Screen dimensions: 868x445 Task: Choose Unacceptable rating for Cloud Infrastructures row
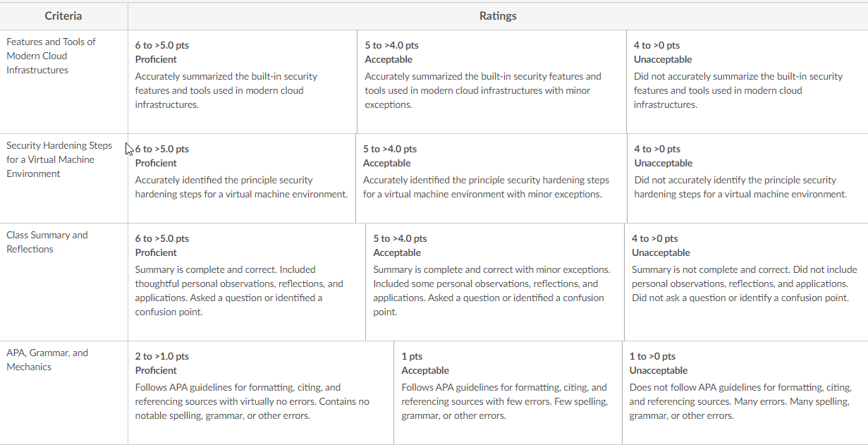747,82
